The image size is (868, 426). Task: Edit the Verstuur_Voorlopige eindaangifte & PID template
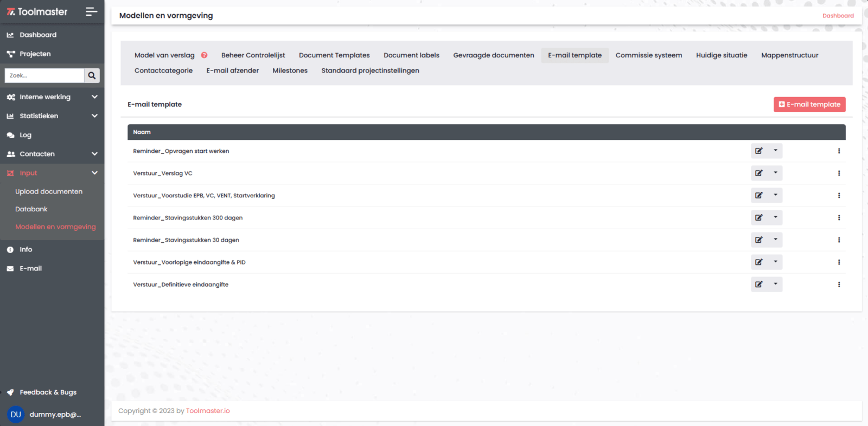tap(759, 262)
